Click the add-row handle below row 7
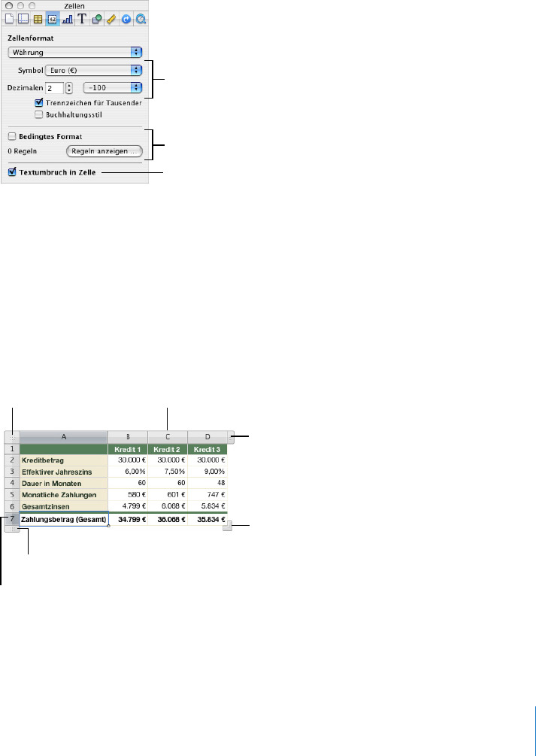 coord(12,529)
